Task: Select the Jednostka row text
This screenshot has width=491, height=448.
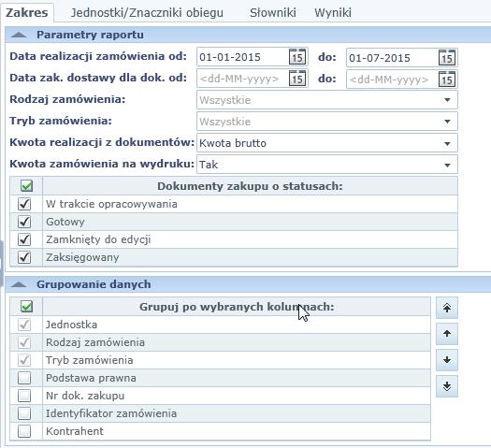Action: (71, 325)
